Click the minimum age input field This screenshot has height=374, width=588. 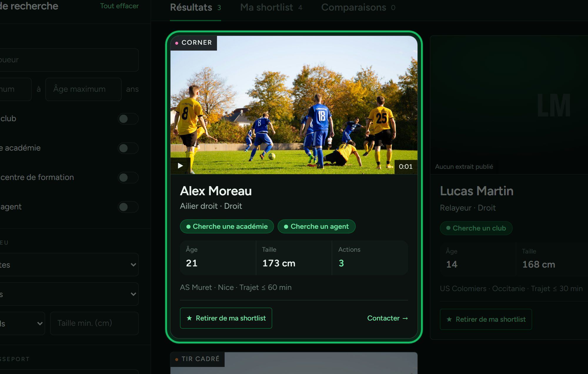coord(15,89)
